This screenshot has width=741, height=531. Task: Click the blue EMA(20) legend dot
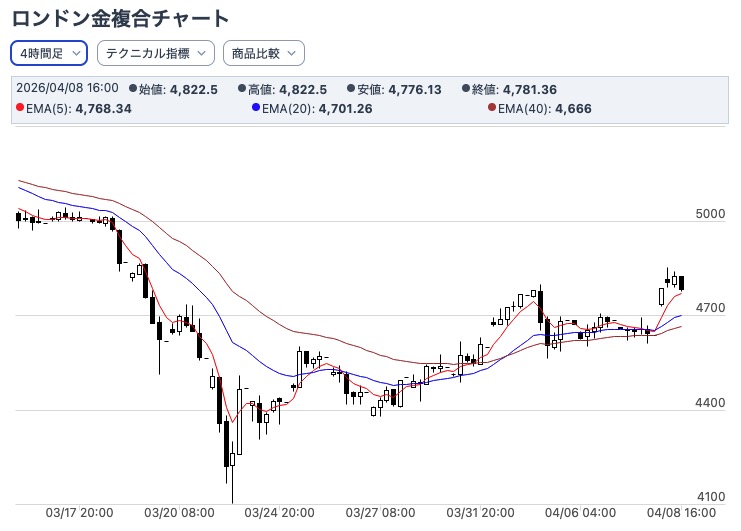pos(256,108)
